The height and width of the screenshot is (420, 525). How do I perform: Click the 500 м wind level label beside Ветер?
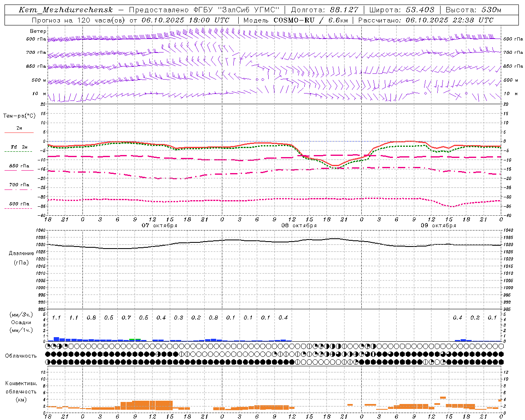(39, 80)
